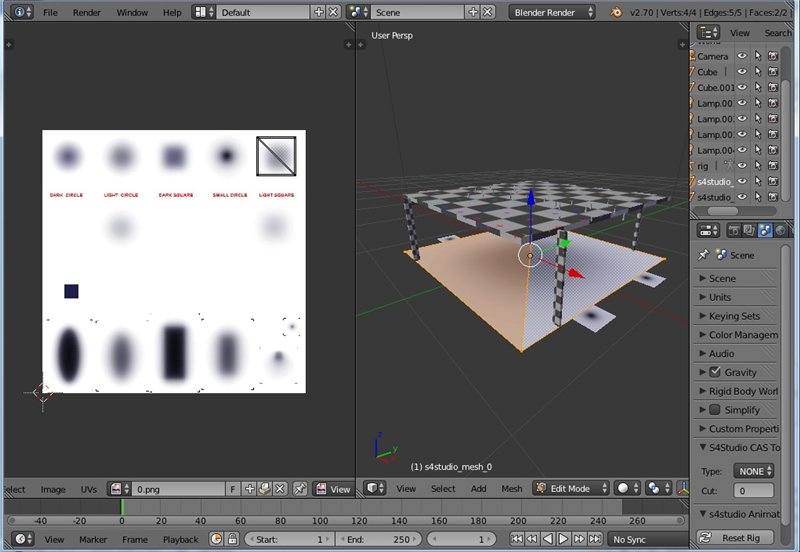
Task: Open the Blender Render engine dropdown
Action: click(x=552, y=12)
